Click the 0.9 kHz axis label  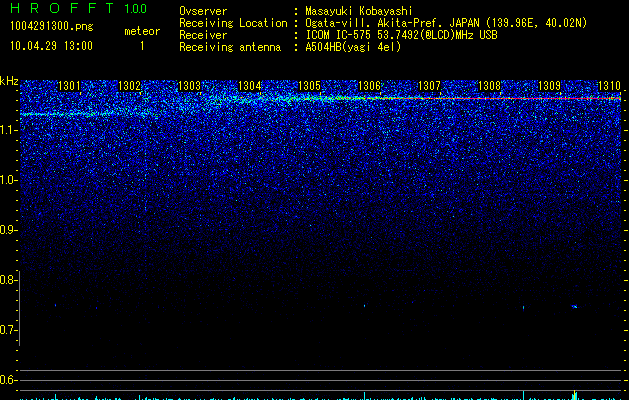(x=8, y=230)
